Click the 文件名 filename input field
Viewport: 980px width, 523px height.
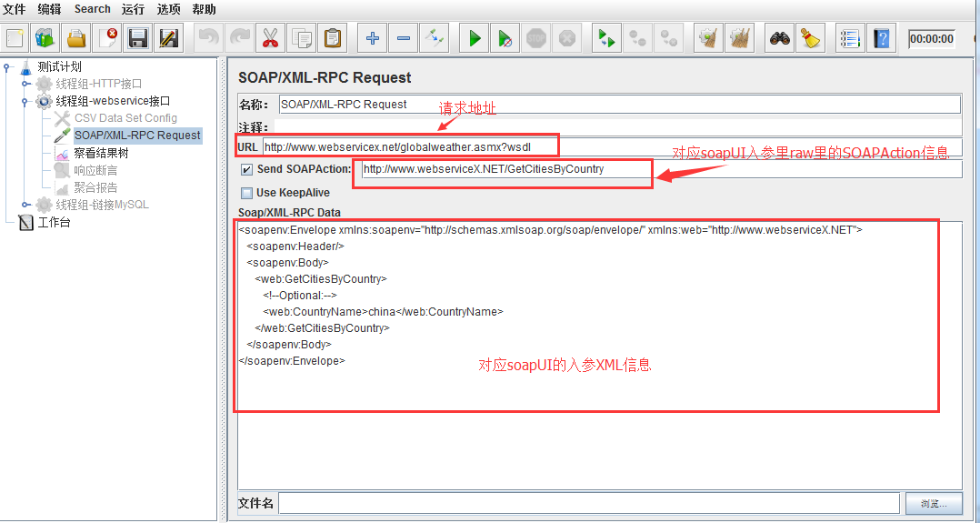coord(589,503)
